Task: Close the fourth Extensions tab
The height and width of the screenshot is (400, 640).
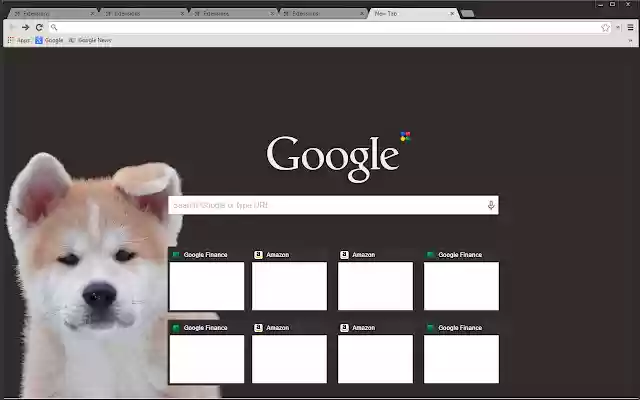Action: click(x=362, y=13)
